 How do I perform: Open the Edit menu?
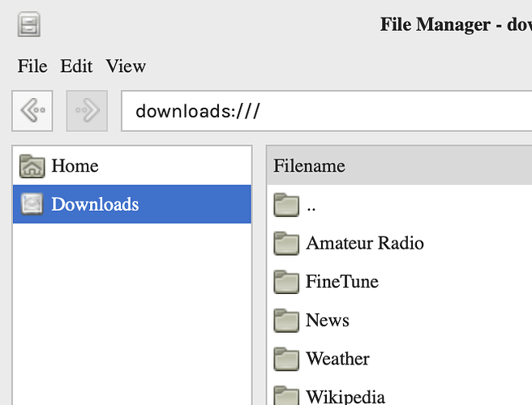click(76, 66)
